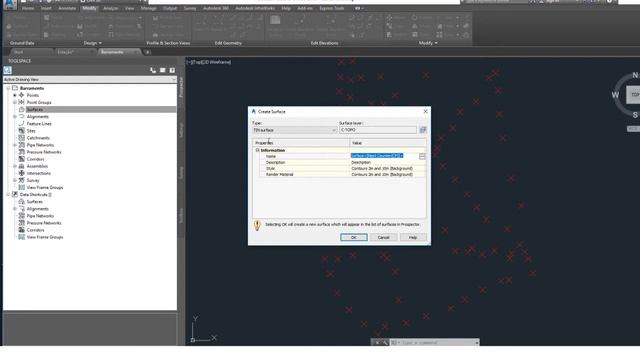Click the phone-shaped icon in the Toolspace header
The height and width of the screenshot is (360, 640).
pyautogui.click(x=153, y=70)
